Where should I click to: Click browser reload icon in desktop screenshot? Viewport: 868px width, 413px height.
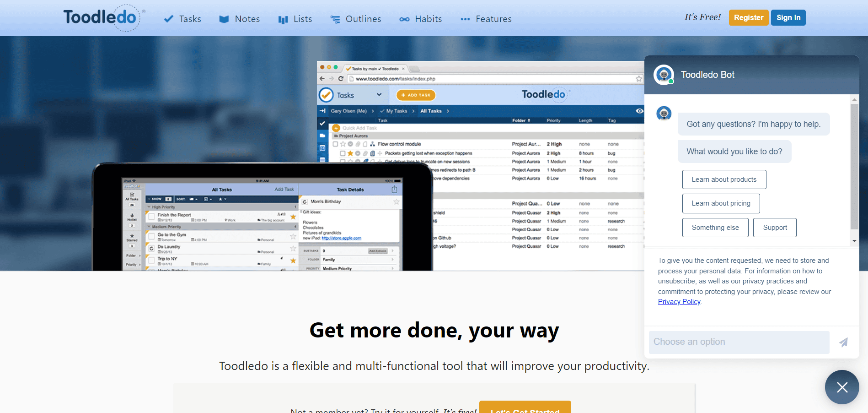[x=341, y=79]
